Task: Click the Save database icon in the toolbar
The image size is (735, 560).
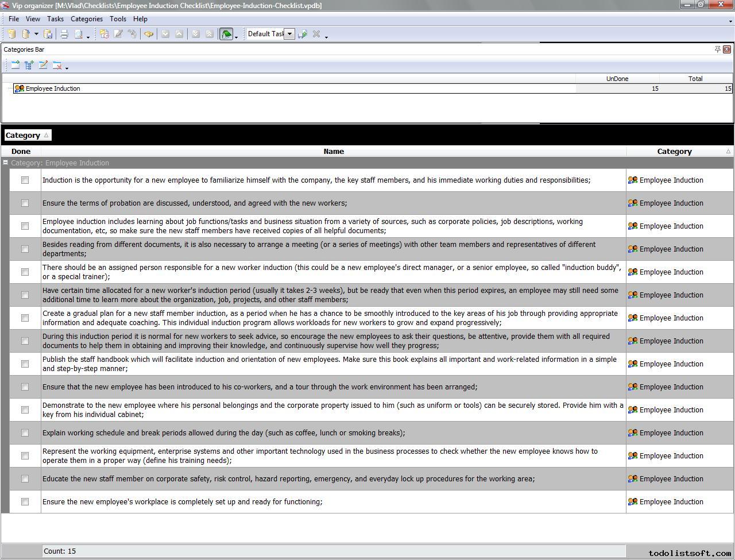Action: tap(48, 34)
